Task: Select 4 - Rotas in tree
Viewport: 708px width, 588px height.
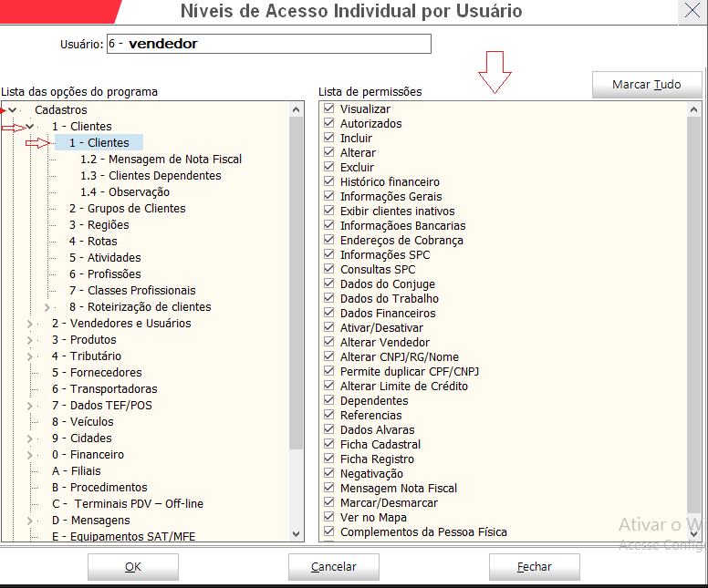Action: 93,241
